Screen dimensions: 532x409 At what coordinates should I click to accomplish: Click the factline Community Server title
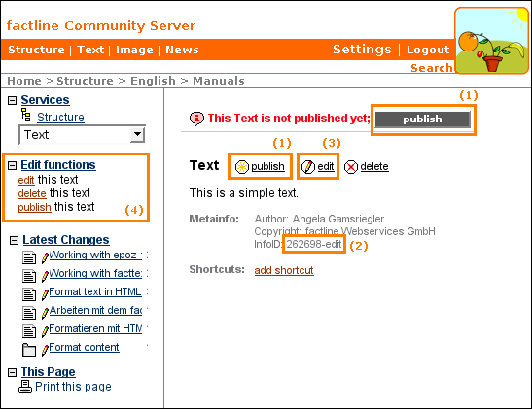pyautogui.click(x=101, y=26)
